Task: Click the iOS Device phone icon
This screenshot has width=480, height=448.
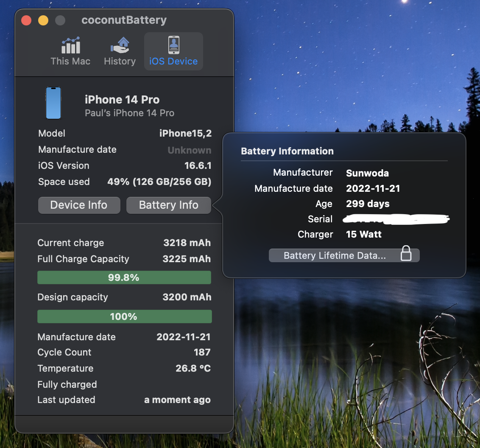Action: [173, 45]
